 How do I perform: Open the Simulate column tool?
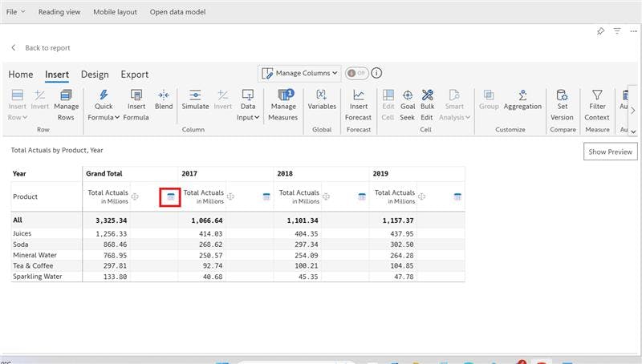tap(195, 95)
